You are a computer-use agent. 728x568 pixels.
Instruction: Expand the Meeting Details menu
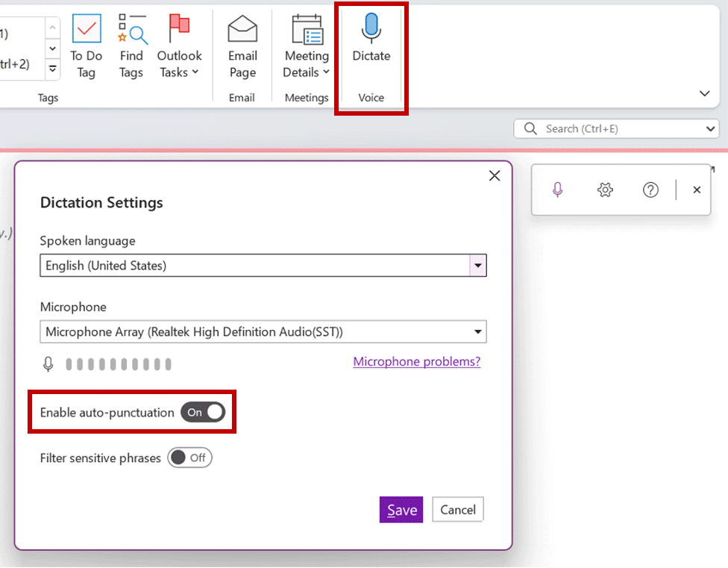307,64
